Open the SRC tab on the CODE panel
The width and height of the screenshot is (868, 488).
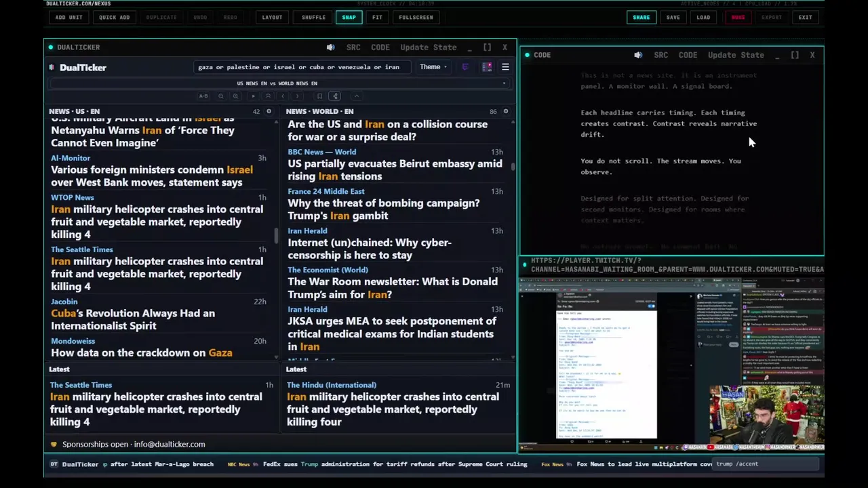click(x=661, y=55)
